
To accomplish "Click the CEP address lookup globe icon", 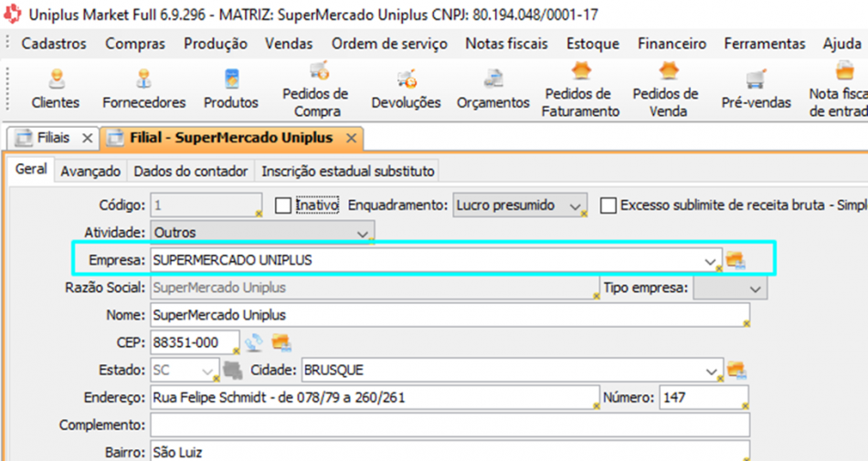I will point(254,342).
